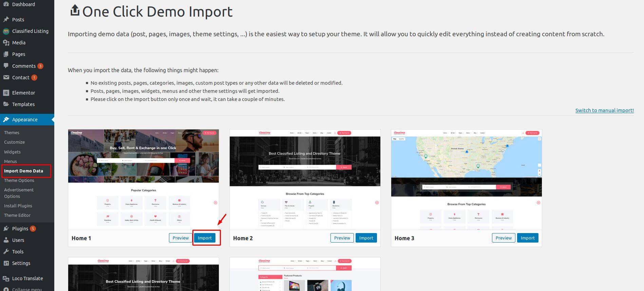Import the Home 2 demo

click(x=366, y=238)
